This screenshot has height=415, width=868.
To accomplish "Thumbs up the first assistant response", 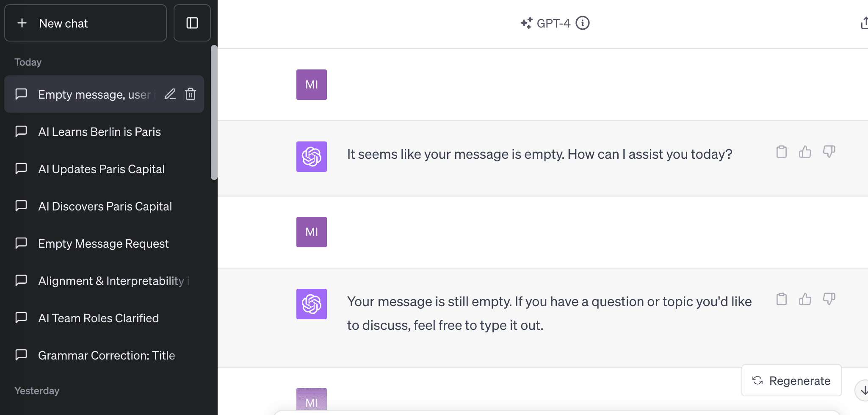I will coord(805,152).
